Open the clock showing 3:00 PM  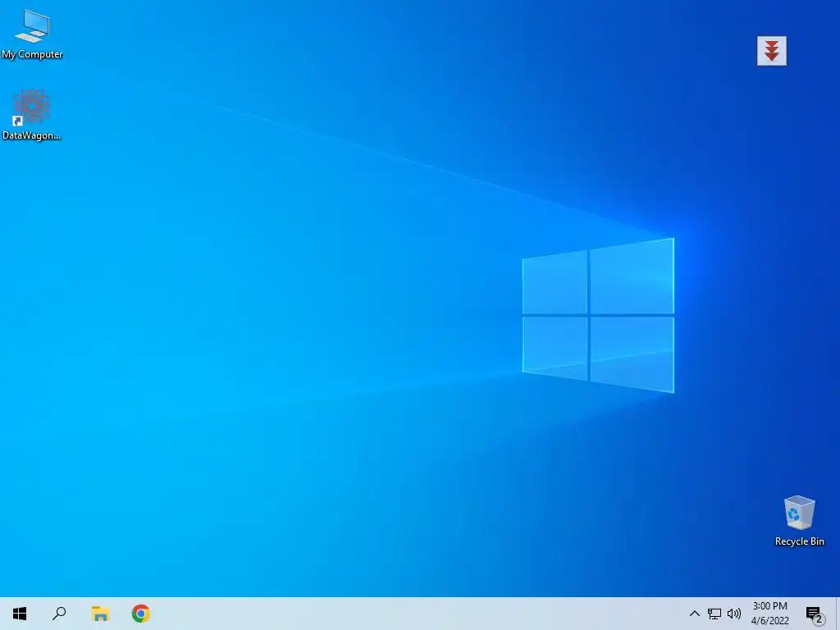769,614
